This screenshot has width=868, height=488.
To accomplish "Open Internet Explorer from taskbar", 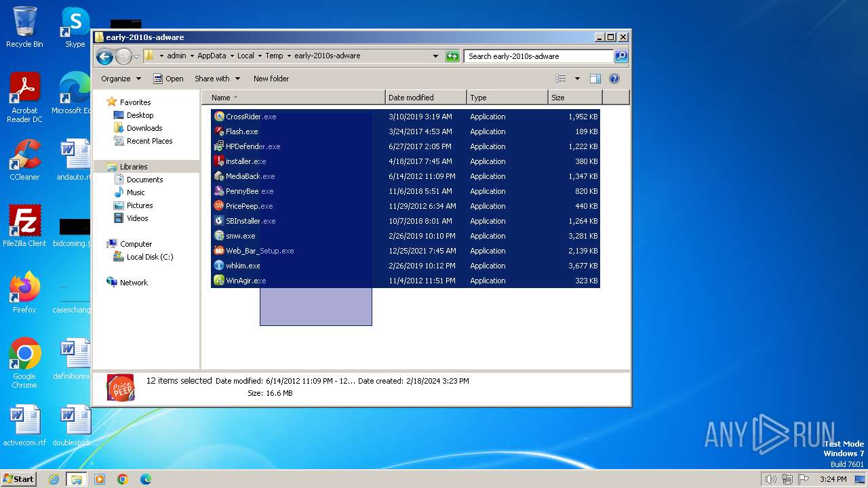I will point(54,479).
